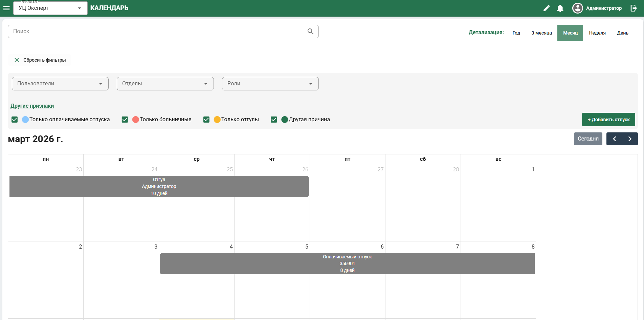644x320 pixels.
Task: Click day 2 in the calendar
Action: 80,247
